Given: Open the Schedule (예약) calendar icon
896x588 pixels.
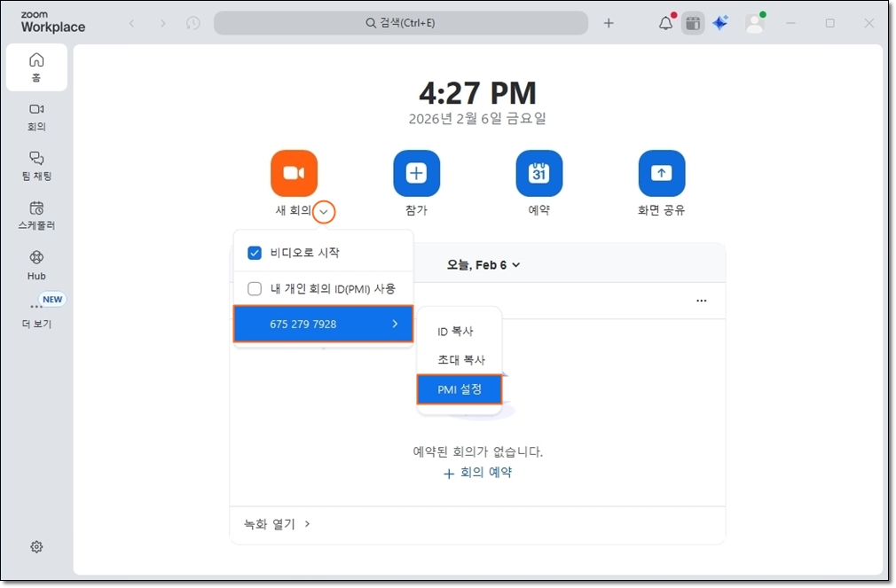Looking at the screenshot, I should [538, 173].
